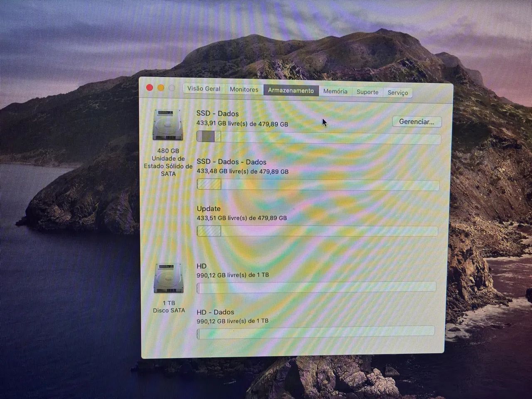Select the 'Update' volume title
The height and width of the screenshot is (399, 532).
(209, 209)
